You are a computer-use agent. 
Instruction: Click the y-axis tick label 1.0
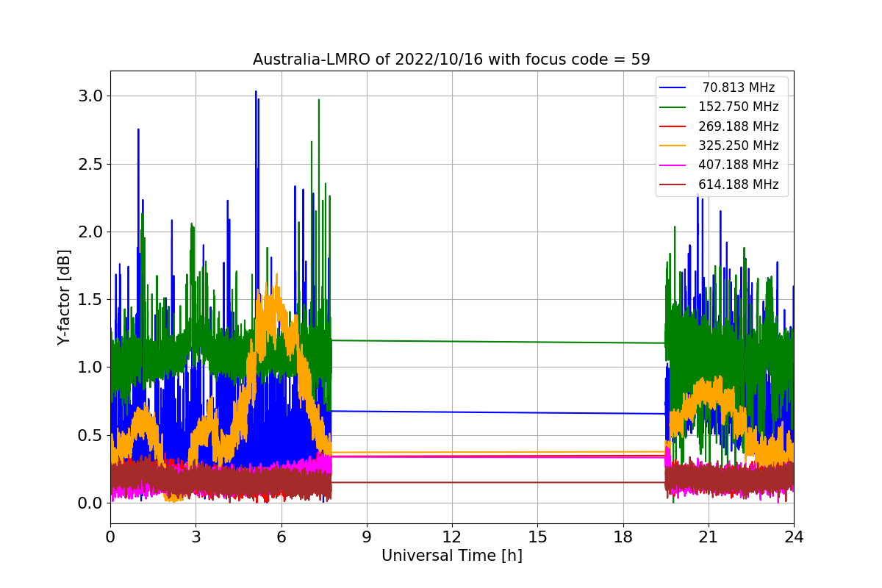click(x=91, y=367)
